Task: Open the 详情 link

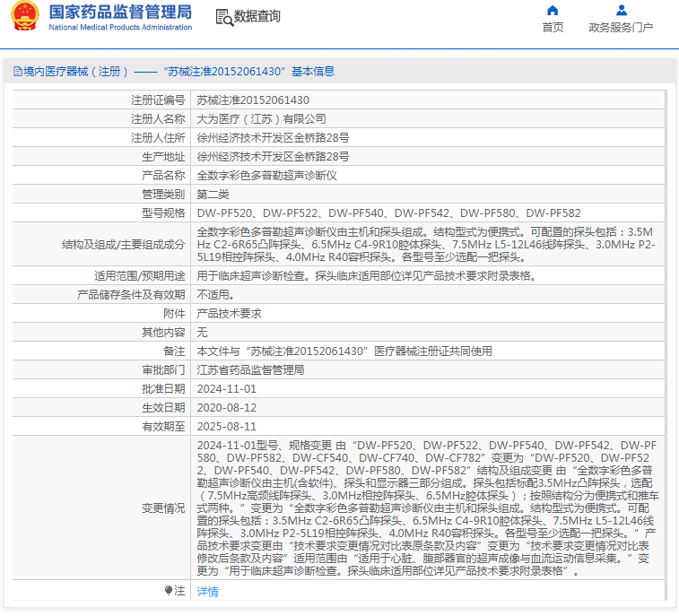Action: (207, 591)
